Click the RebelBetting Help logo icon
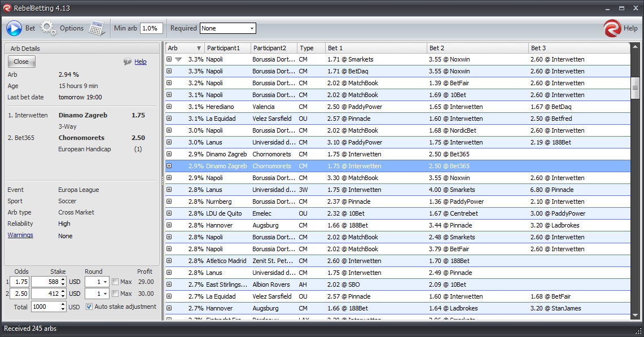Image resolution: width=644 pixels, height=337 pixels. (x=612, y=28)
